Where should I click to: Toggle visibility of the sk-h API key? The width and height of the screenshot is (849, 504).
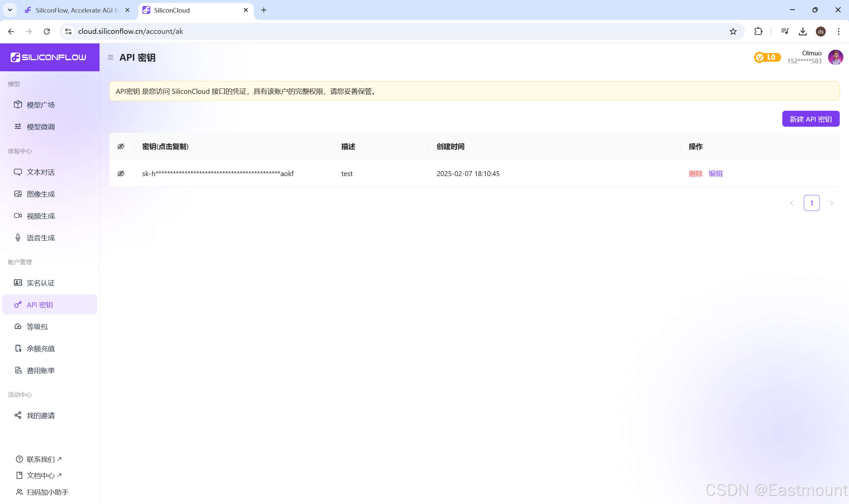click(121, 173)
